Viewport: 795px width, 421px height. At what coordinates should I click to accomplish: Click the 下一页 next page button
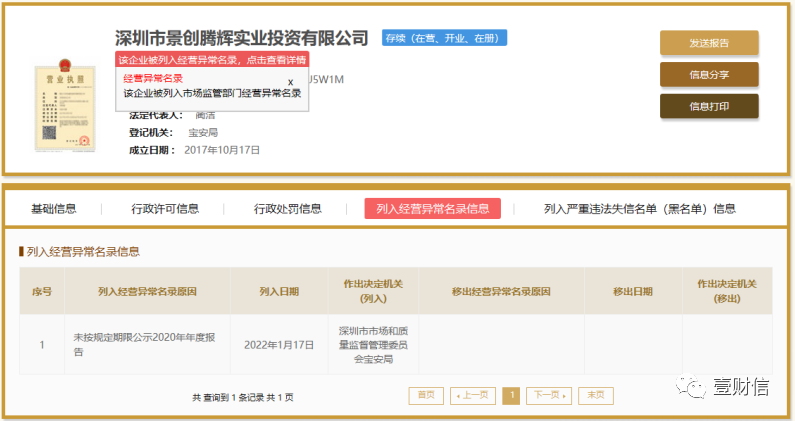click(549, 396)
